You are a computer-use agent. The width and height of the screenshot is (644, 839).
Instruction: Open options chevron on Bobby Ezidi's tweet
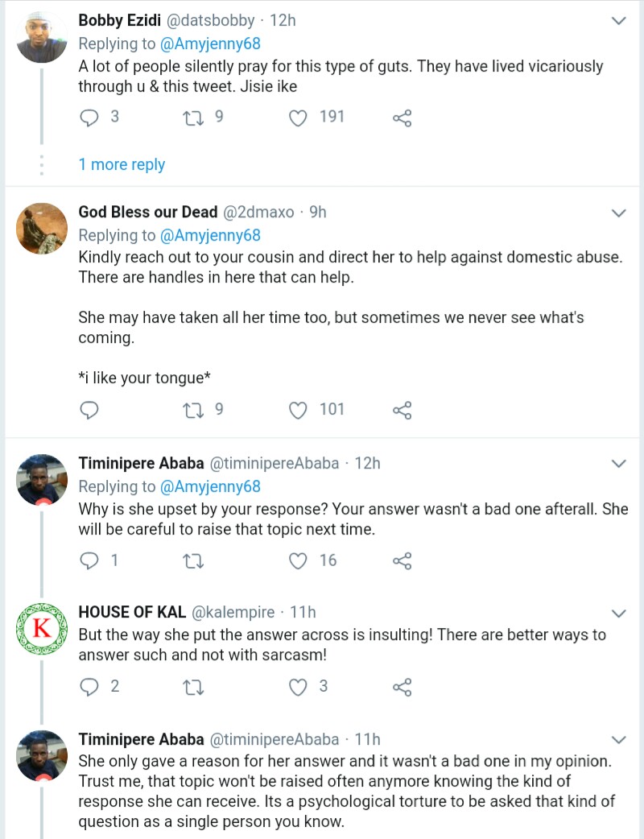click(618, 21)
